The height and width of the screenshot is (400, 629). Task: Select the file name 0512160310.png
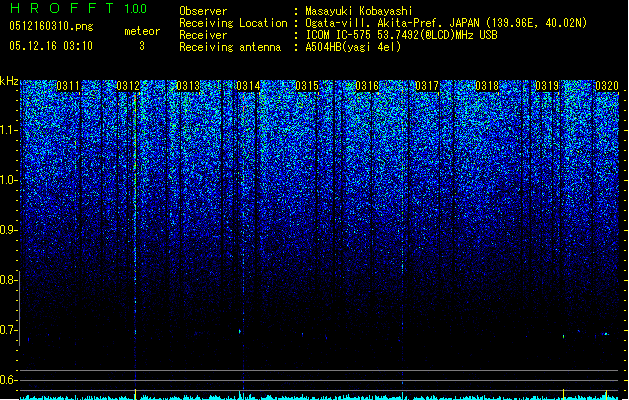pos(51,26)
